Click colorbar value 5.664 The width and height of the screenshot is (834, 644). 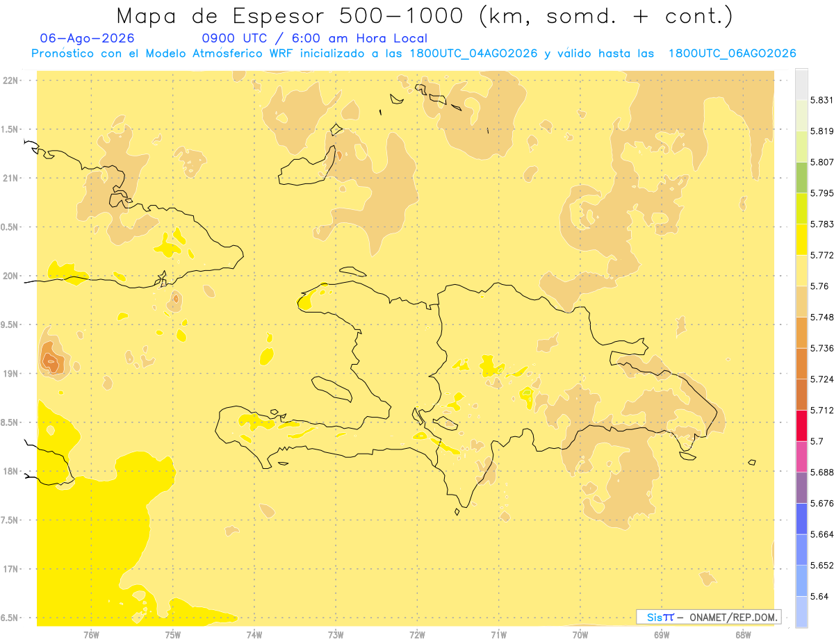[x=821, y=534]
